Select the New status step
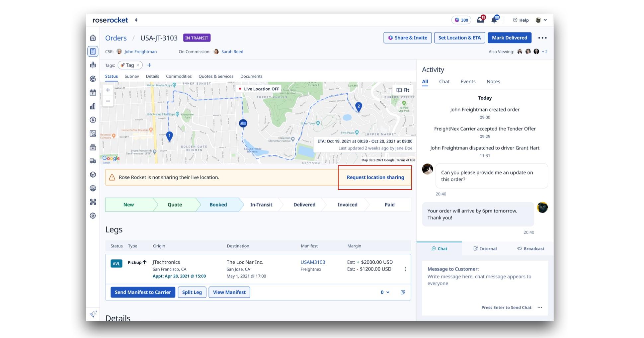 (x=129, y=205)
